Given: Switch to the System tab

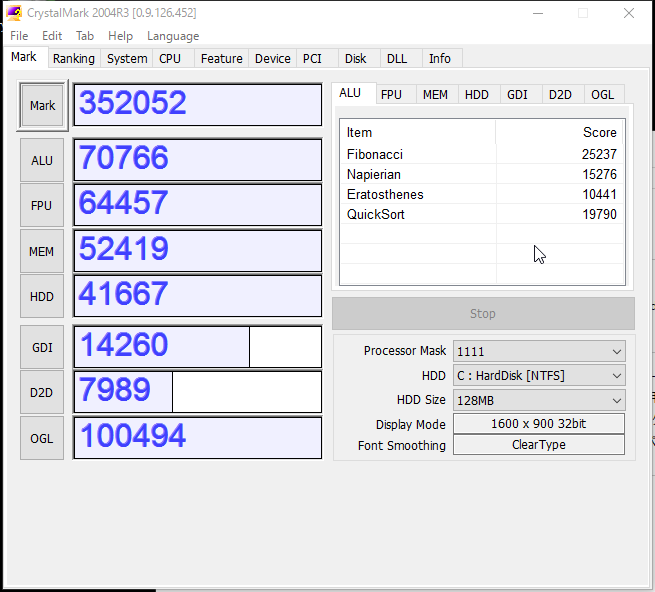Looking at the screenshot, I should click(127, 58).
